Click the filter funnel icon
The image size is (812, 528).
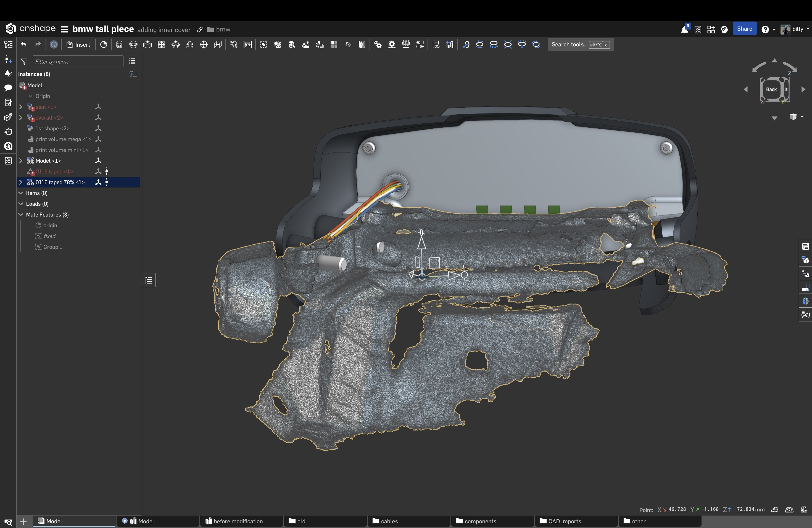[24, 61]
